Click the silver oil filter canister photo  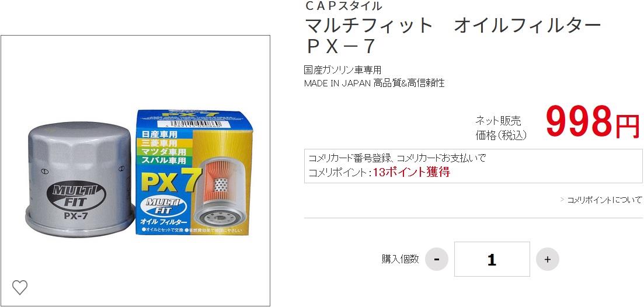point(80,178)
